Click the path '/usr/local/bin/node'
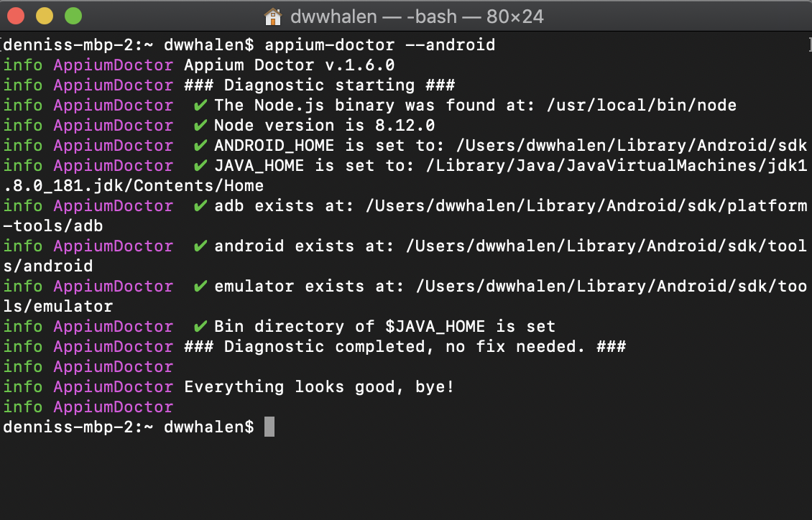Viewport: 812px width, 520px height. [x=642, y=106]
